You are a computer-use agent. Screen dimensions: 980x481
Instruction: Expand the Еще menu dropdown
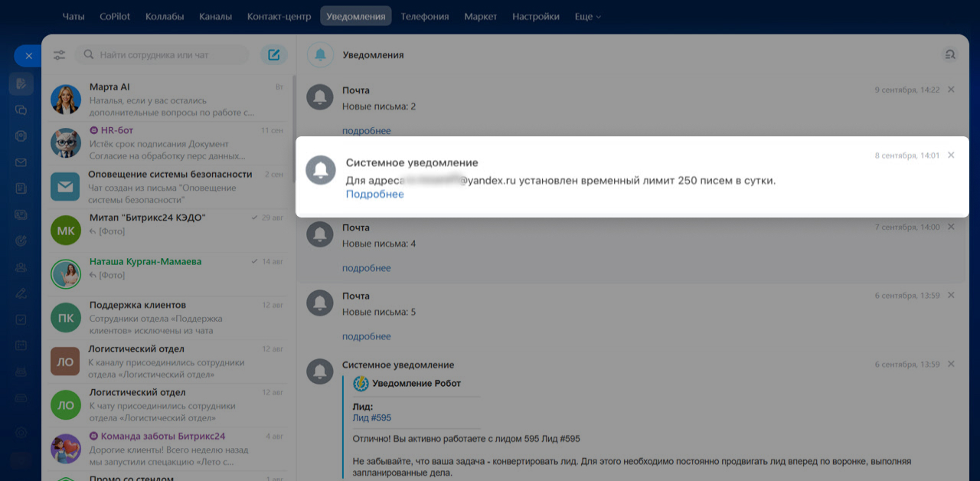tap(587, 16)
